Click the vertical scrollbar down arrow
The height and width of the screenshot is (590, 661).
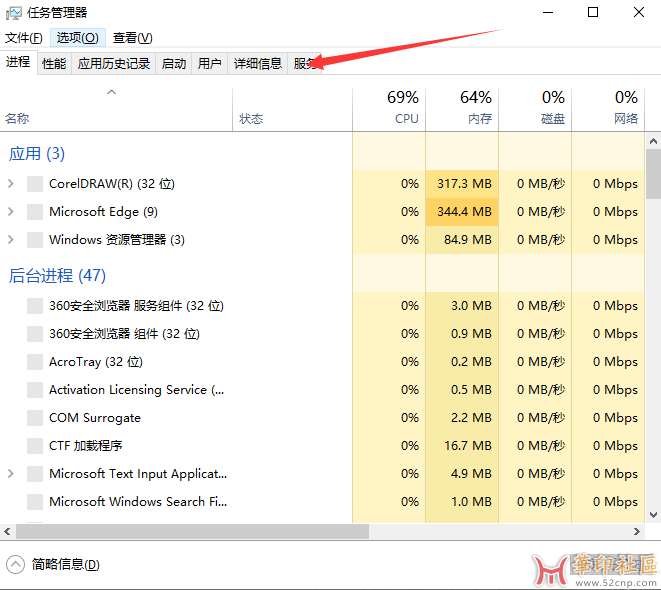(x=653, y=515)
